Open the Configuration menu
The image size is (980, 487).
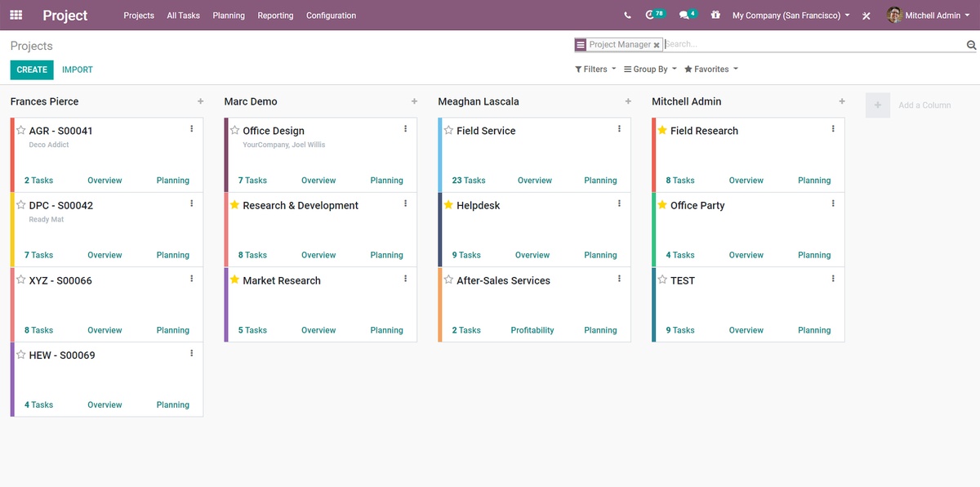tap(331, 15)
